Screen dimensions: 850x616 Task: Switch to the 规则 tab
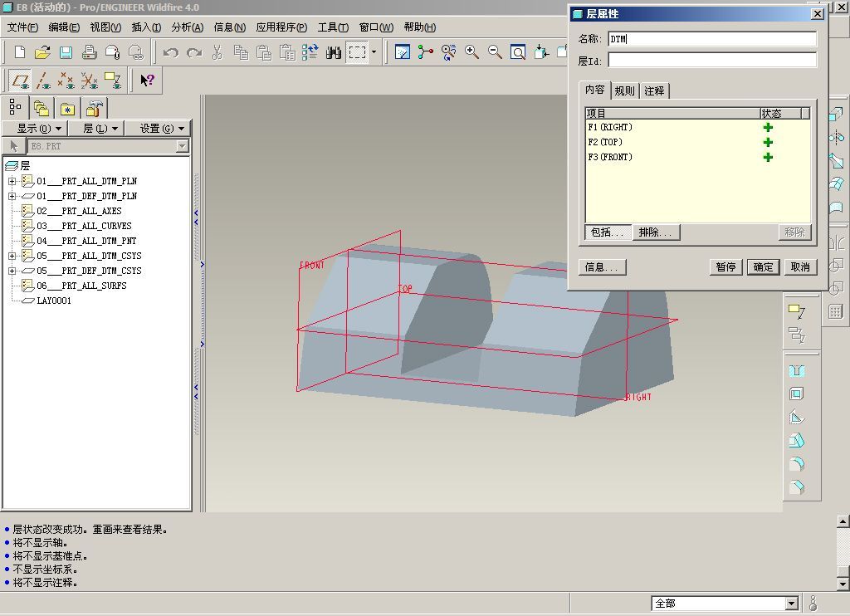point(624,91)
